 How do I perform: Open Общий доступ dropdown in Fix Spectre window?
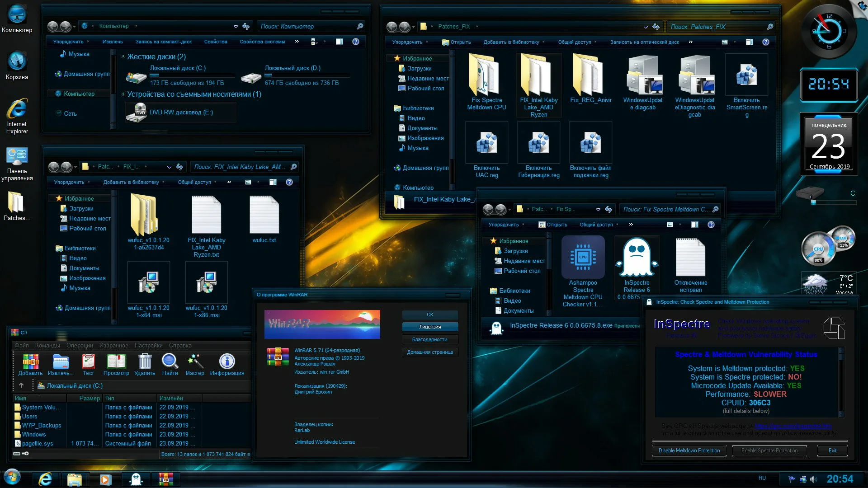point(599,225)
